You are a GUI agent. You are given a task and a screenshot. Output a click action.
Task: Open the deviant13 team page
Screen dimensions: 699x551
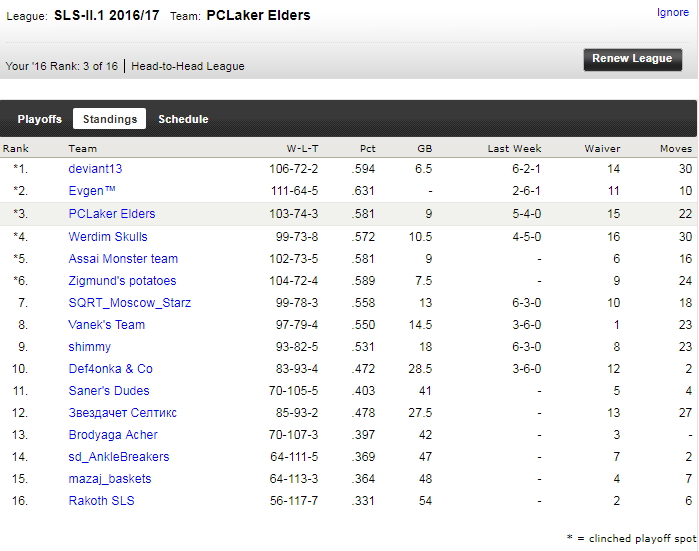coord(95,169)
